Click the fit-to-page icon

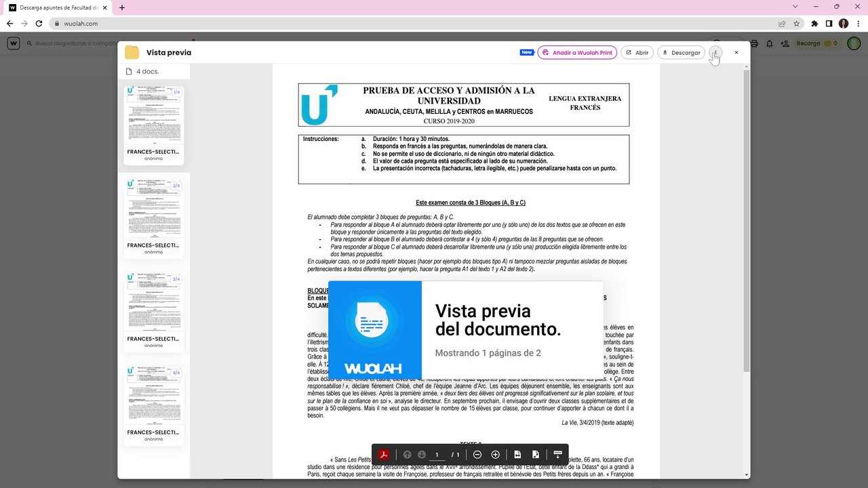(536, 454)
